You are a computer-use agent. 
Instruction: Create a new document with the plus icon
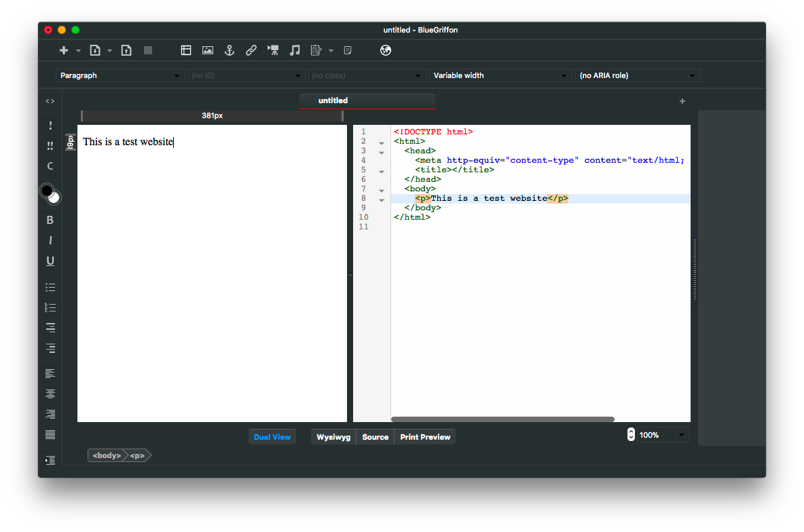click(x=64, y=50)
